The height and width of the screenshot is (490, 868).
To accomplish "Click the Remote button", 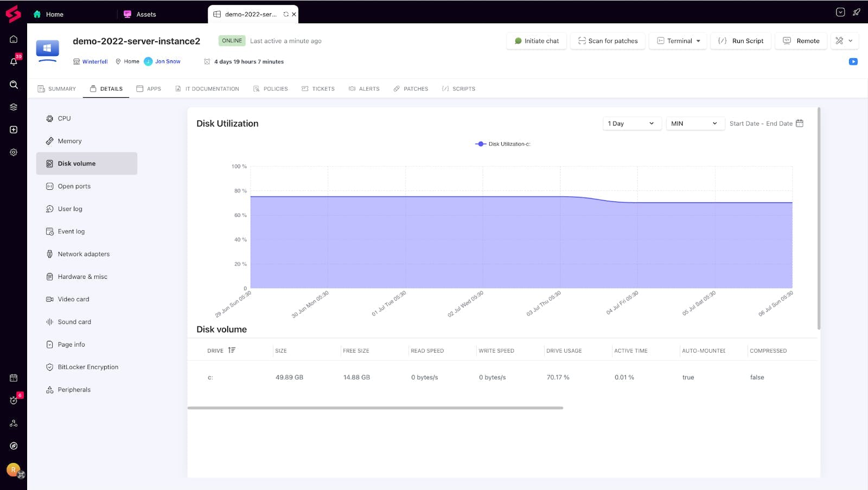I will click(x=801, y=41).
